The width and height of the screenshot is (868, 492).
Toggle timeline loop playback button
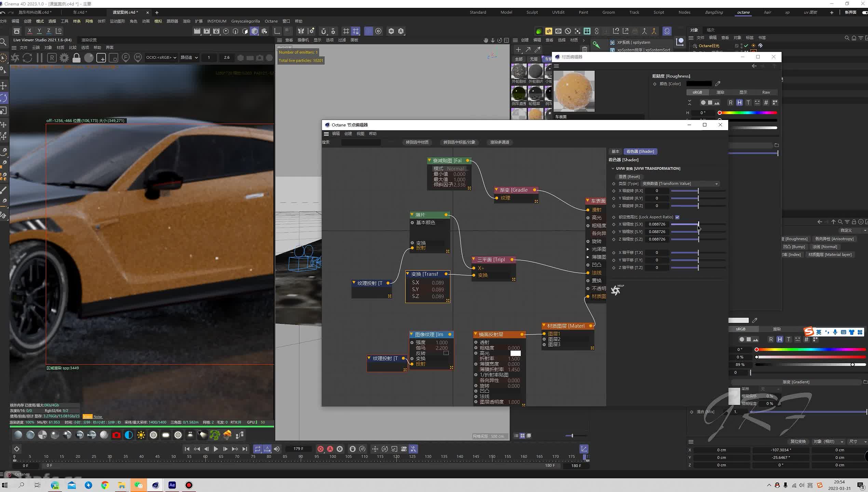[x=257, y=449]
